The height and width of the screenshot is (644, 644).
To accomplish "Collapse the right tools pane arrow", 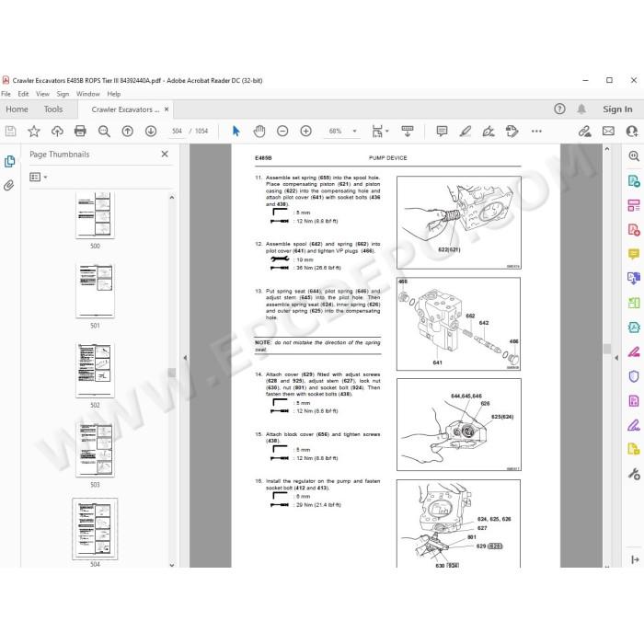I will coord(616,358).
